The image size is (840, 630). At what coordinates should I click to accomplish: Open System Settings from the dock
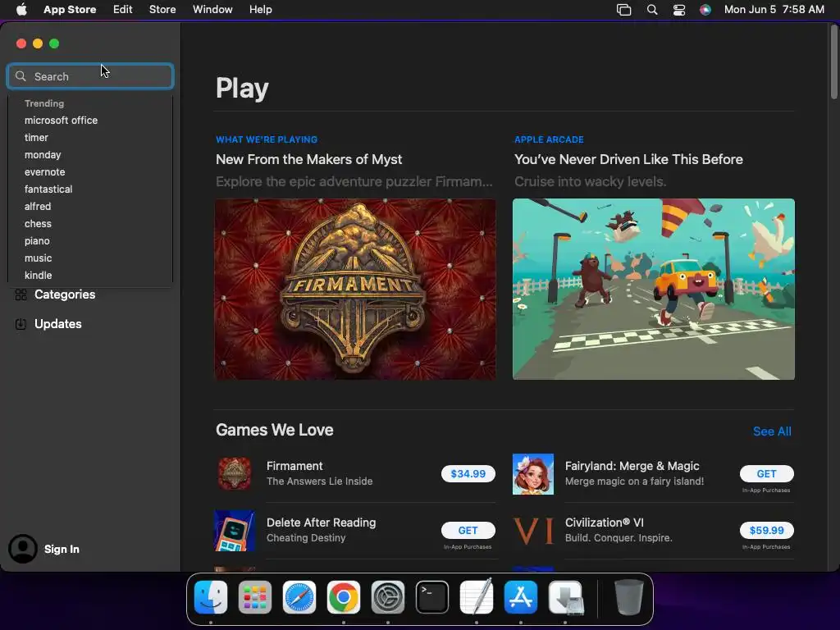pos(388,597)
